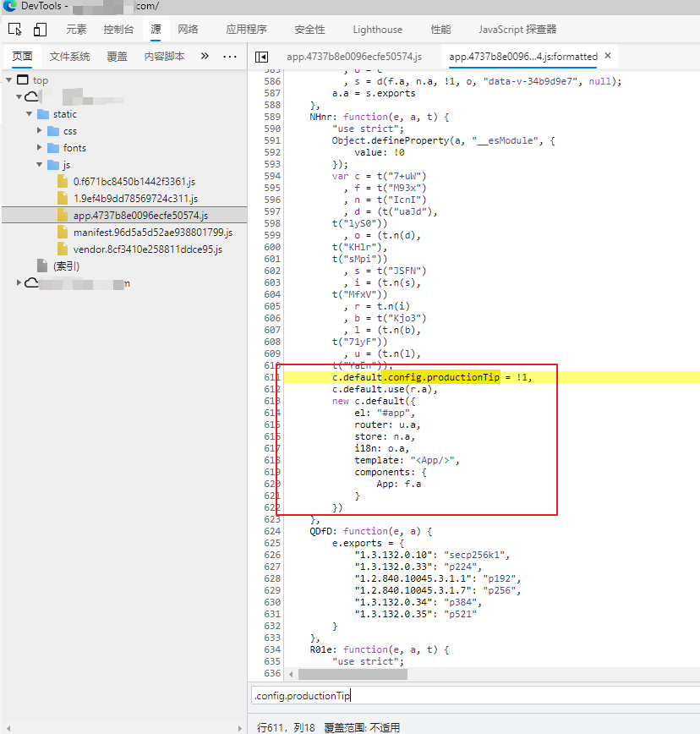
Task: Click the R01e function key
Action: tap(322, 649)
